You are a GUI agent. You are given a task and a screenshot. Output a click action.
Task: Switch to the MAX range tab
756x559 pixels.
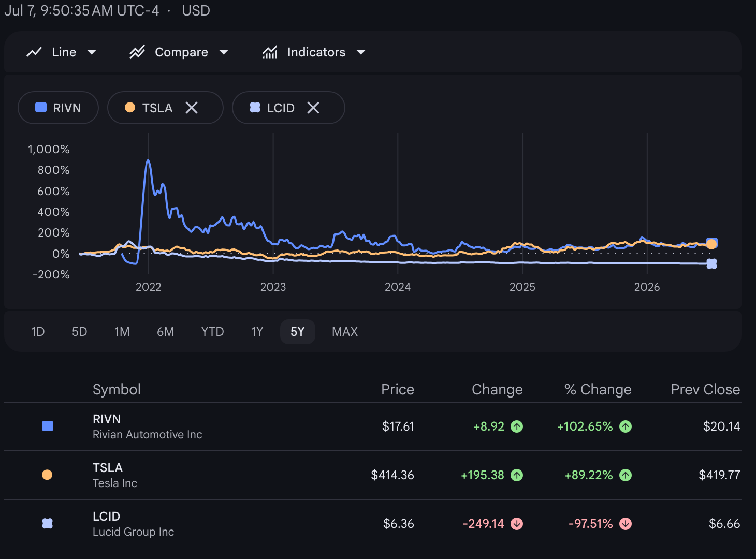point(345,332)
